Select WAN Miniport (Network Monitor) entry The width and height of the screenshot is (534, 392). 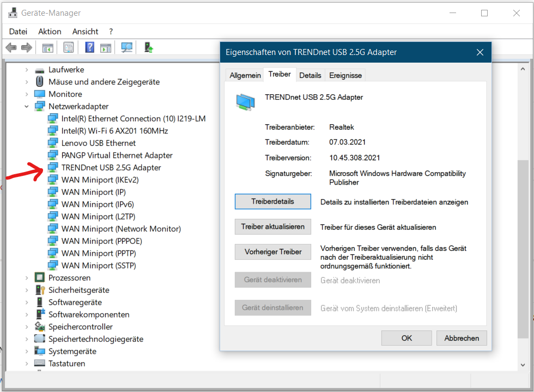click(x=121, y=229)
